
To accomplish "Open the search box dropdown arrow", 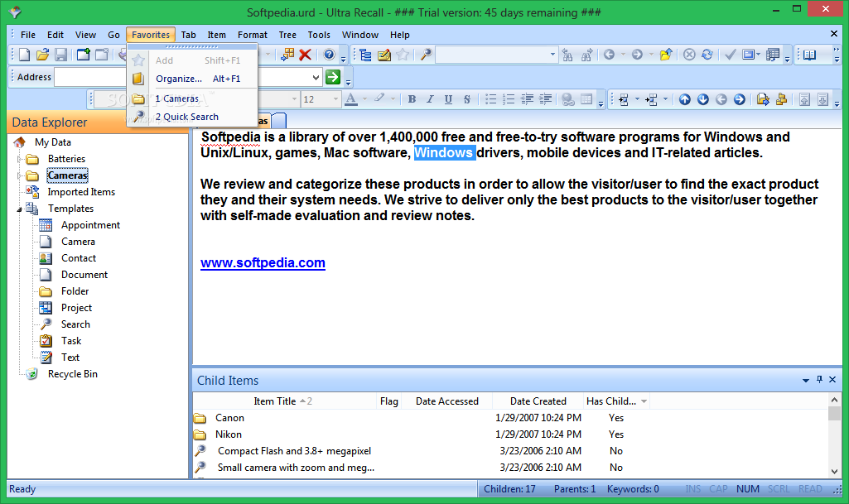I will click(x=552, y=55).
